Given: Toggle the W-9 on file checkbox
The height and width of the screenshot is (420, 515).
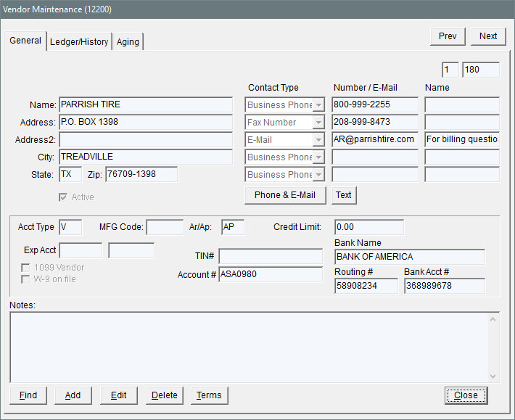Looking at the screenshot, I should coord(25,279).
